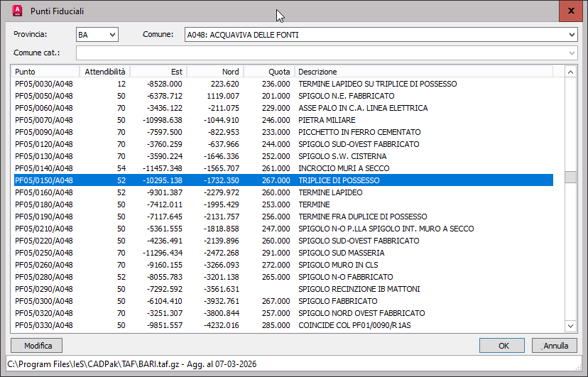Screen dimensions: 588x377
Task: Select row PF05/0330/A048
Action: pos(283,325)
